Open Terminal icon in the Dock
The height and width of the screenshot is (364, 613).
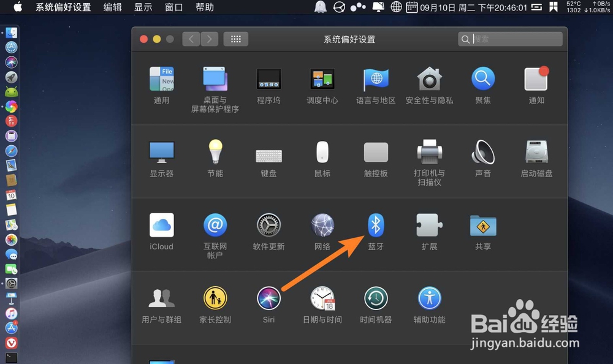click(x=11, y=358)
